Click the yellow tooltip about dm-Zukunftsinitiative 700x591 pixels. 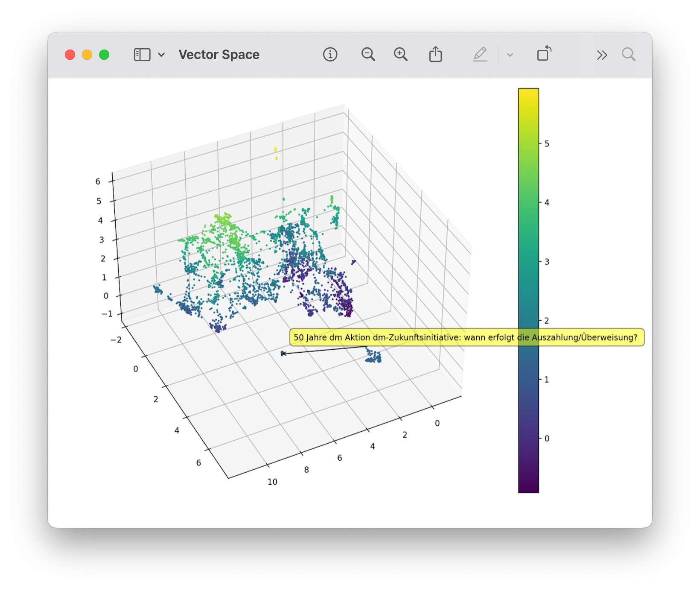467,337
